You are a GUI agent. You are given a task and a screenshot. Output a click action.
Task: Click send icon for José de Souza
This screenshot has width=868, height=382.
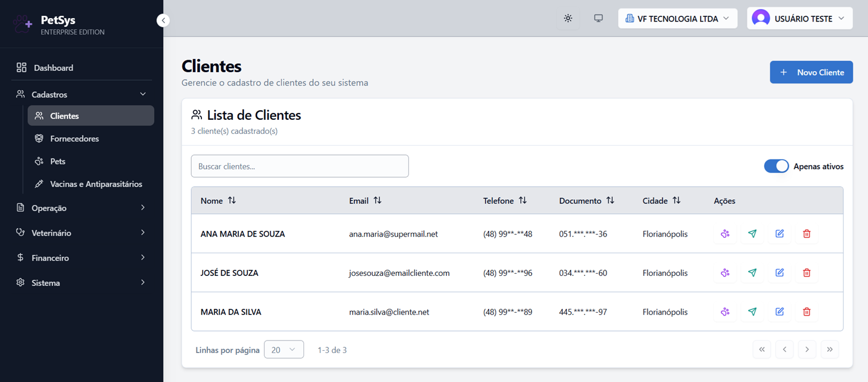click(752, 273)
